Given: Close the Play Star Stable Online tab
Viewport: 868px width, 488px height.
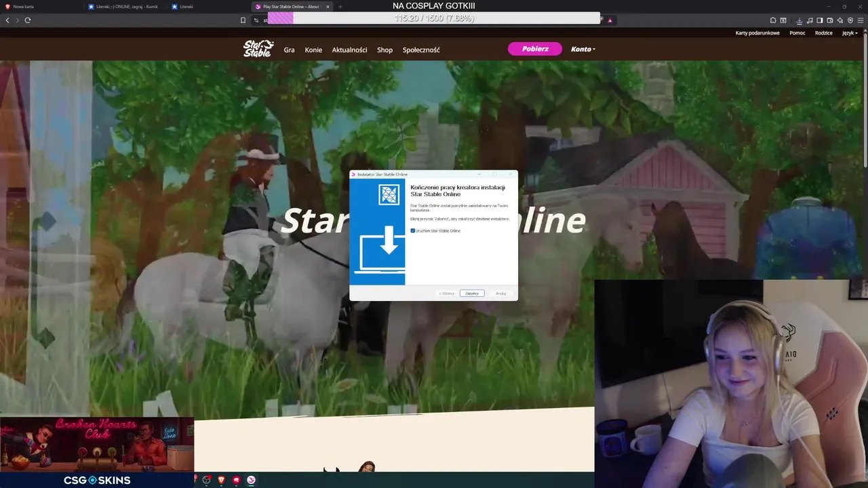Looking at the screenshot, I should (328, 6).
